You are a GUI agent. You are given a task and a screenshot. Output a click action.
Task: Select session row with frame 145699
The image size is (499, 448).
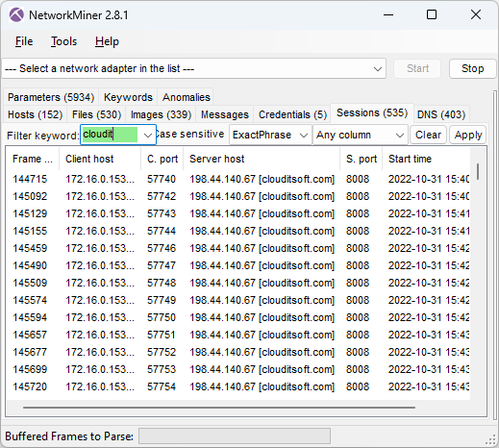click(238, 369)
